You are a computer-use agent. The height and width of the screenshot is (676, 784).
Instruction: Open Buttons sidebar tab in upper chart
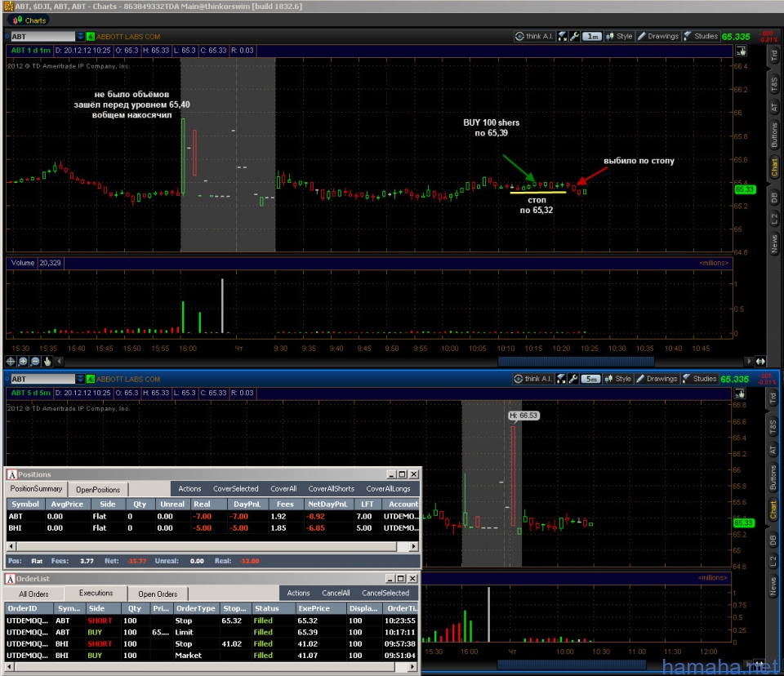click(774, 135)
